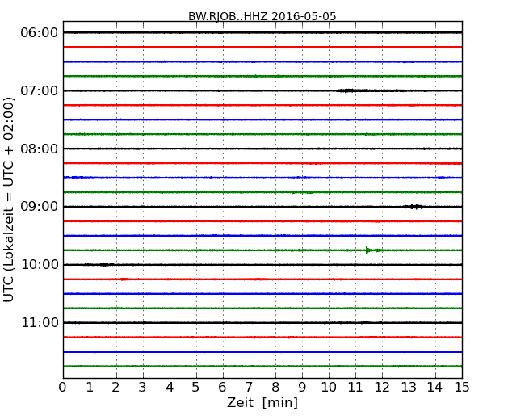Viewport: 525px width, 420px height.
Task: Click x-axis tick label 4
Action: pos(170,388)
